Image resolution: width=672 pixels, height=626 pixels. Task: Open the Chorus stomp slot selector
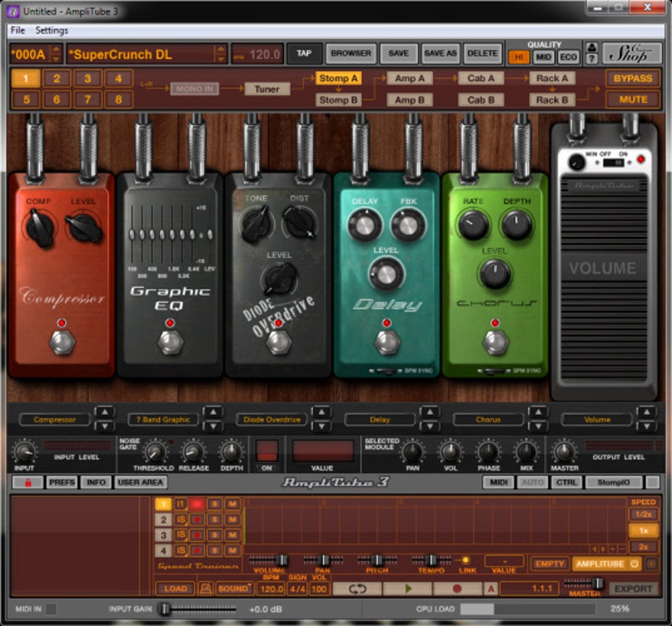[488, 419]
